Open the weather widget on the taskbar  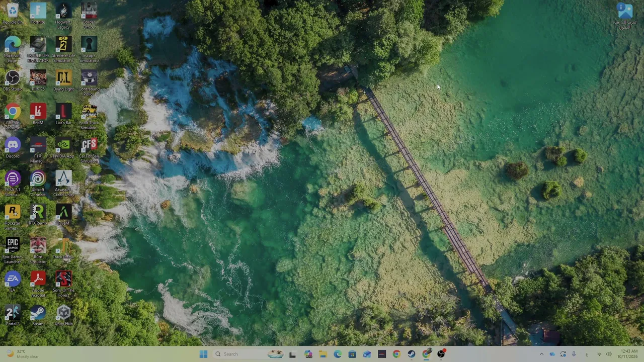coord(22,354)
